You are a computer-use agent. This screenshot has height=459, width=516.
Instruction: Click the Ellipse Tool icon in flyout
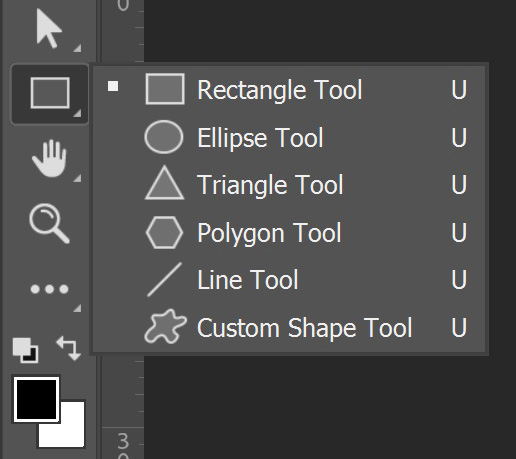pyautogui.click(x=164, y=137)
